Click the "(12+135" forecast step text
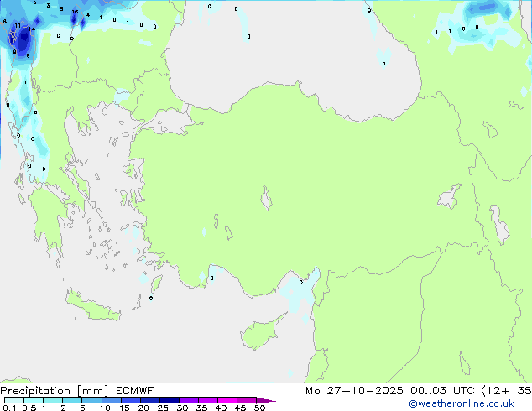The width and height of the screenshot is (532, 411). click(x=507, y=391)
